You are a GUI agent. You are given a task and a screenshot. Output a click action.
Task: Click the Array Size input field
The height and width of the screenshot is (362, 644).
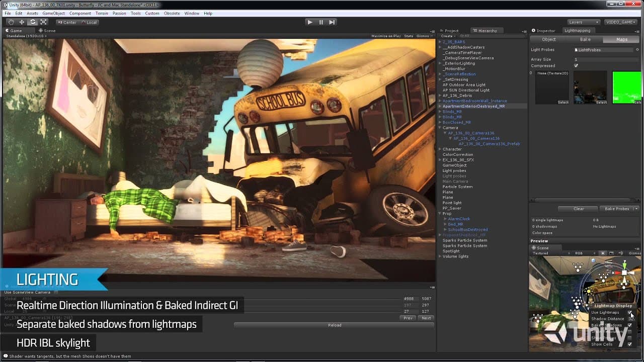607,59
